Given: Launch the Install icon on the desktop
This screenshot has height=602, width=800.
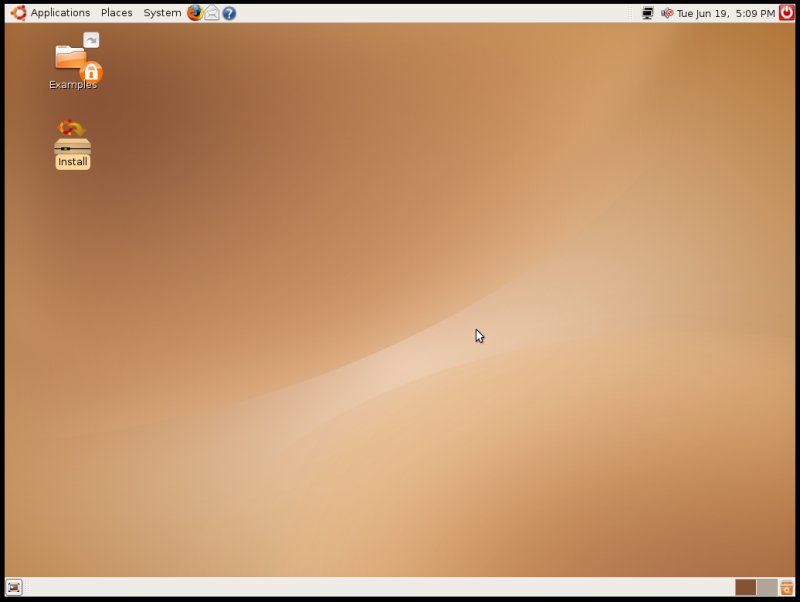Looking at the screenshot, I should [x=71, y=138].
